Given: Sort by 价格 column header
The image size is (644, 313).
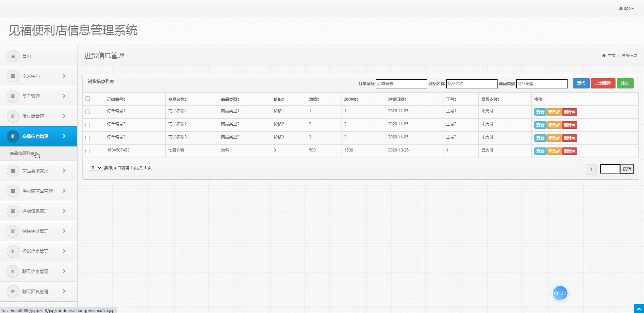Looking at the screenshot, I should tap(279, 100).
